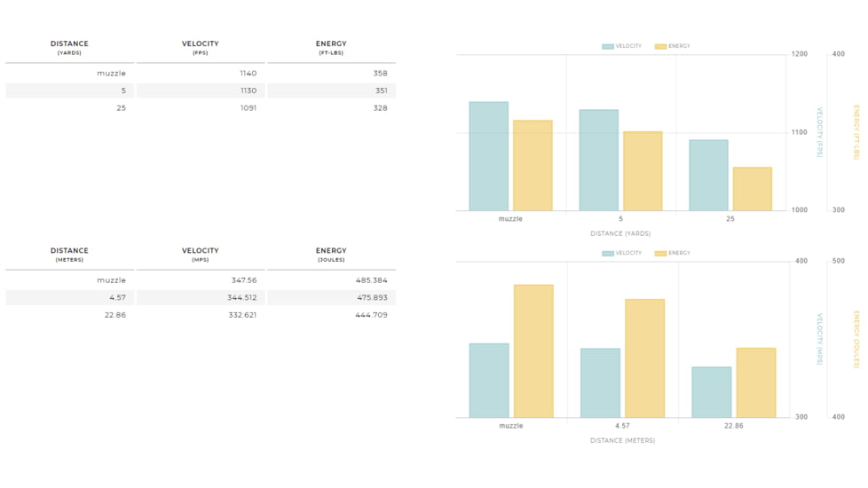Click the VELOCITY (MPS) column header
The image size is (868, 488).
coord(200,255)
